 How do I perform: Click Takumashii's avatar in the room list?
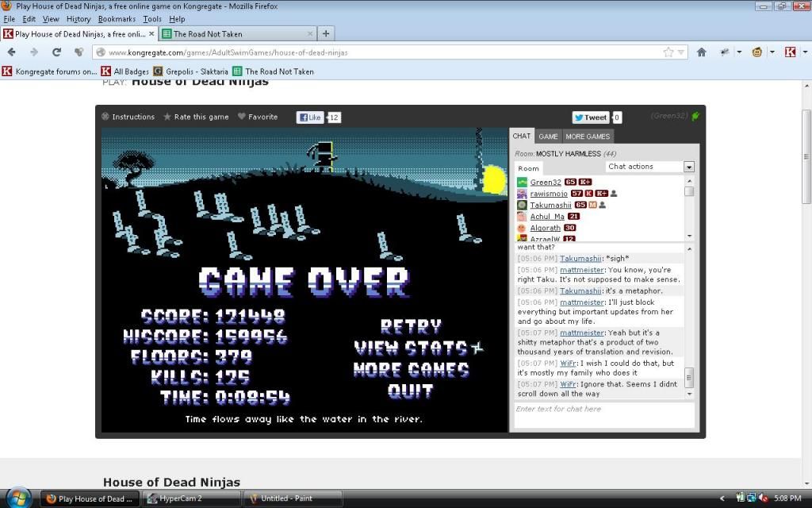pyautogui.click(x=522, y=205)
